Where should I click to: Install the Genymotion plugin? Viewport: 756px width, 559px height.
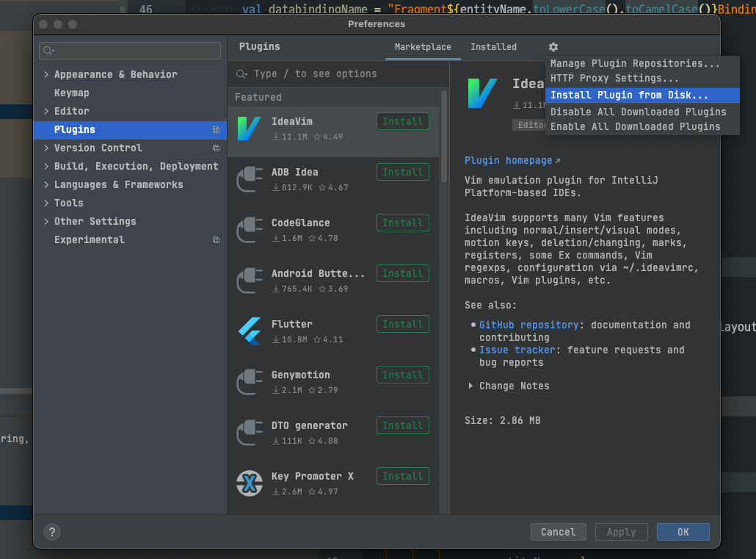pos(403,375)
